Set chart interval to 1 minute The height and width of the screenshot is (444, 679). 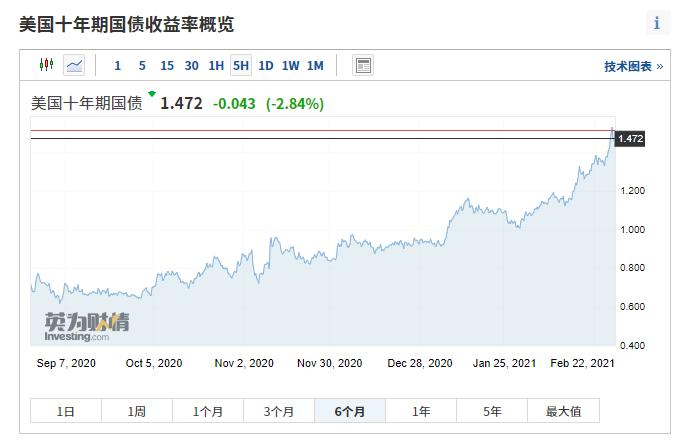pyautogui.click(x=117, y=66)
